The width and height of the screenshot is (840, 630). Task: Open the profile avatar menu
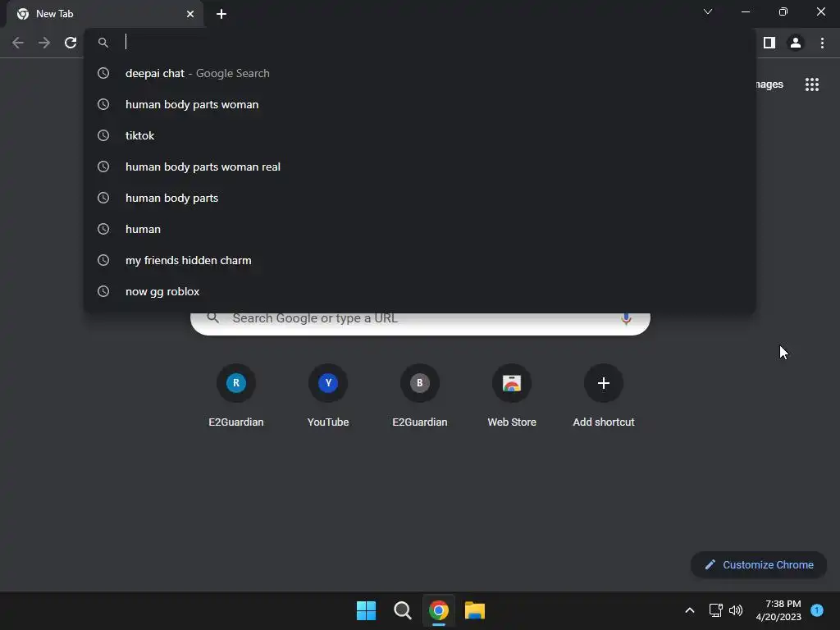pyautogui.click(x=796, y=43)
